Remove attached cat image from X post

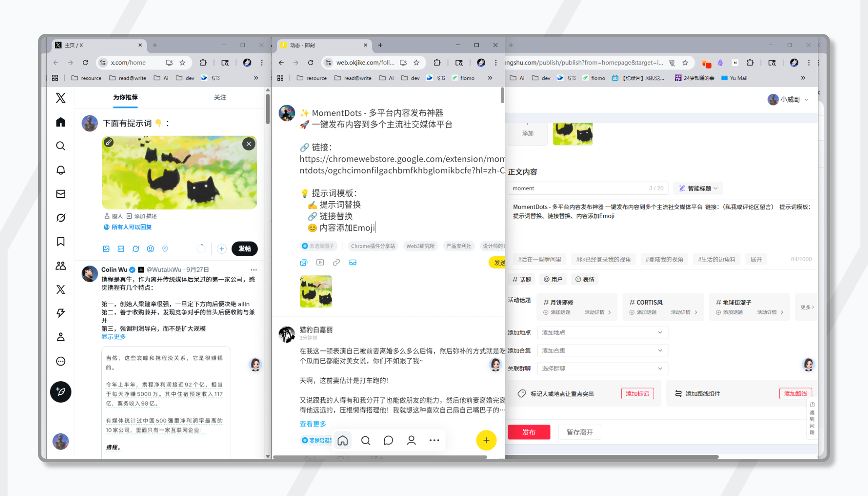click(248, 144)
